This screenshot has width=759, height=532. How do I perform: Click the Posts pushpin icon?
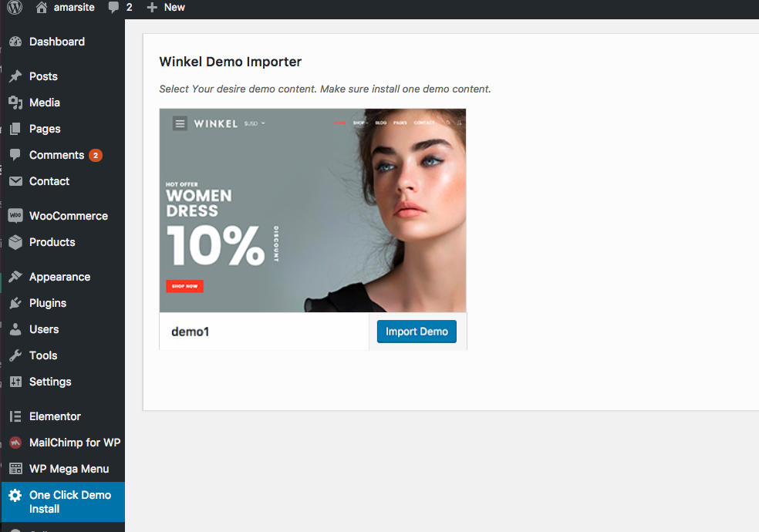click(15, 76)
